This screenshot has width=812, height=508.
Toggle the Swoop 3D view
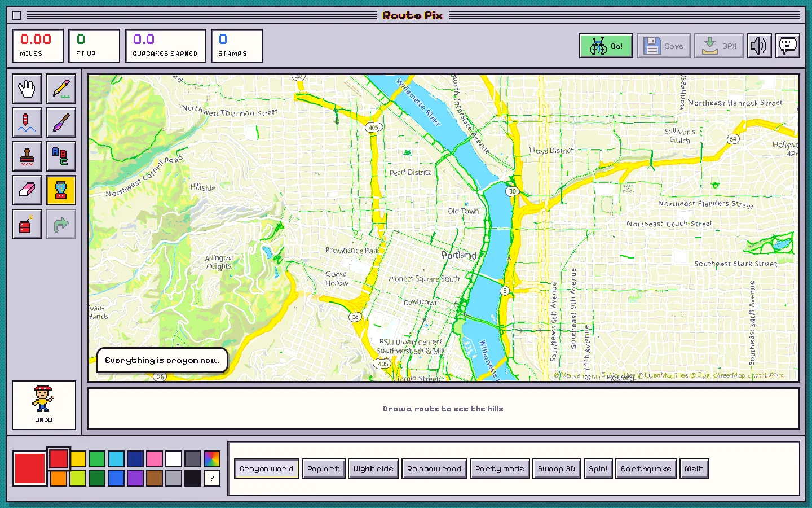click(557, 468)
